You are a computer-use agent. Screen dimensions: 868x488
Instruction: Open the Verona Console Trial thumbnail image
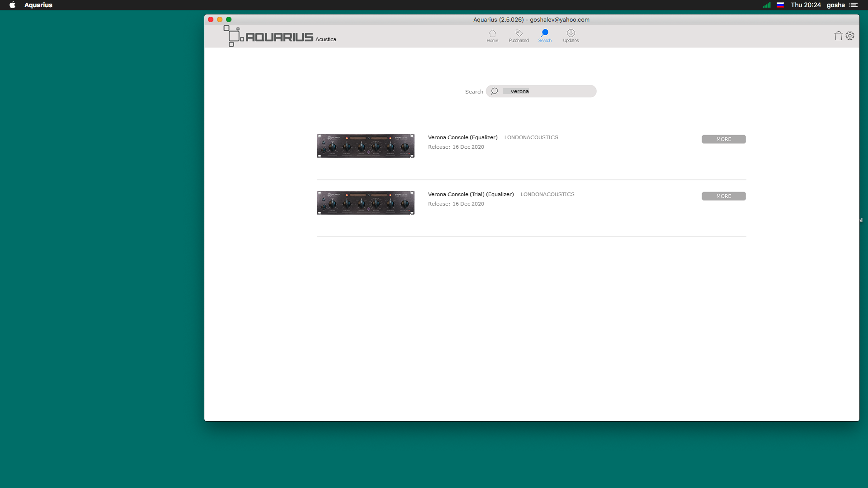click(365, 203)
